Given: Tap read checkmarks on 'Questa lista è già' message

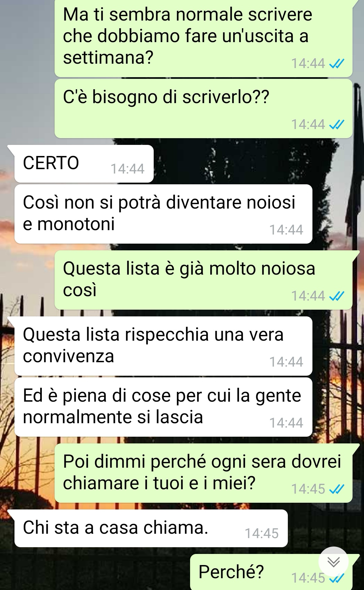Looking at the screenshot, I should pos(336,296).
